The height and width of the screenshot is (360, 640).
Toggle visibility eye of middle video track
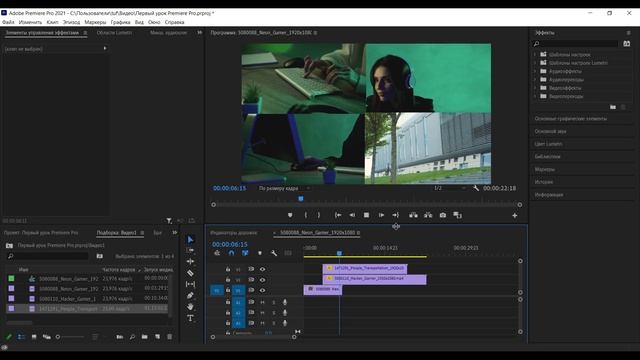[262, 280]
